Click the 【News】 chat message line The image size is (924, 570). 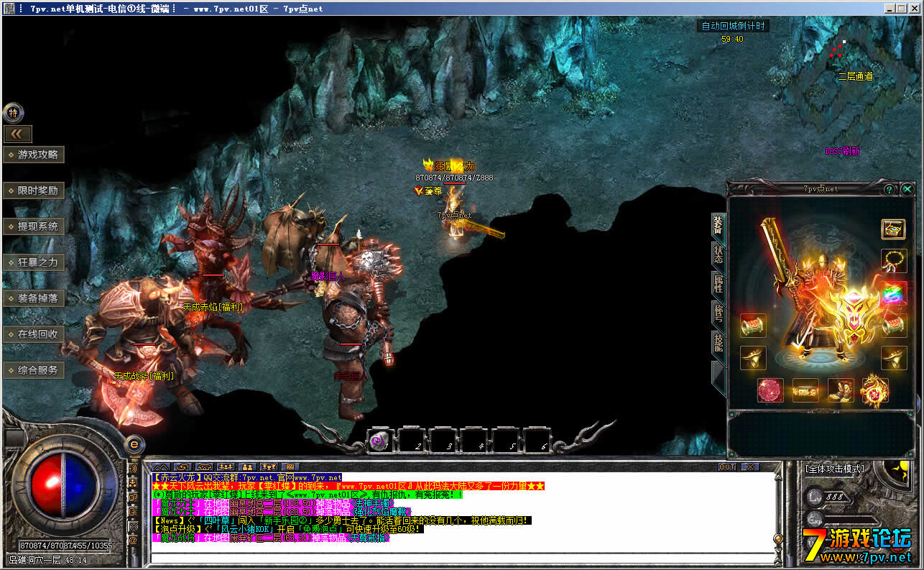point(342,520)
